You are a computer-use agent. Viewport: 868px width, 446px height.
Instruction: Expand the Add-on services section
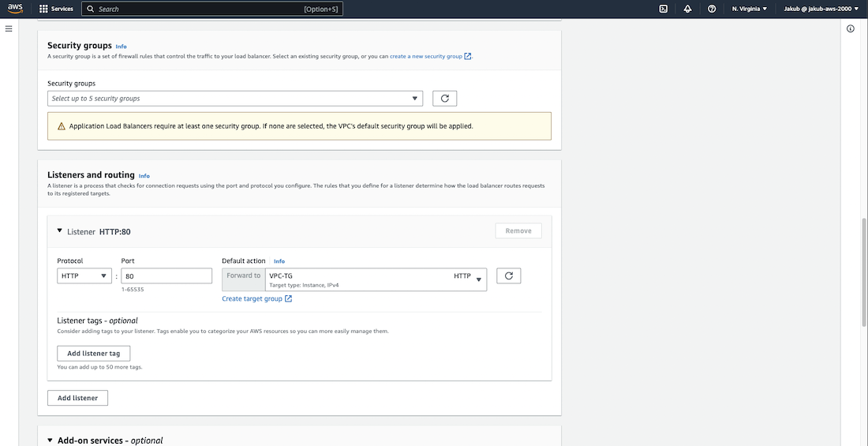[51, 440]
